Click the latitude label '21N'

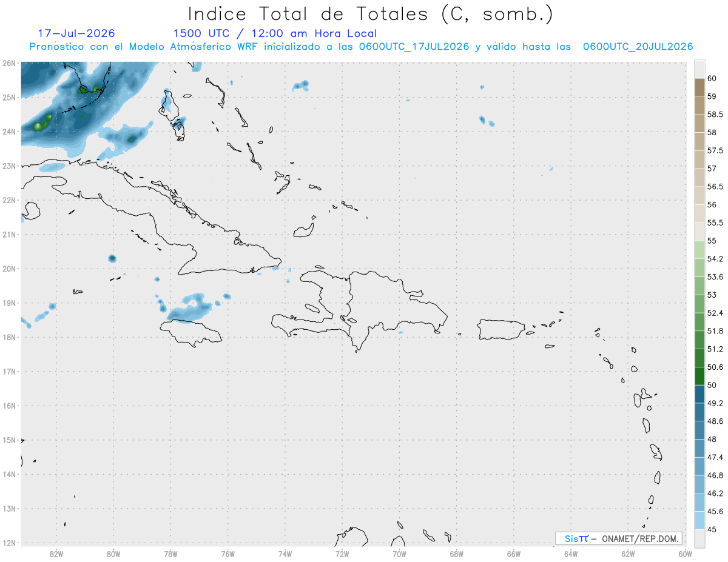click(8, 234)
